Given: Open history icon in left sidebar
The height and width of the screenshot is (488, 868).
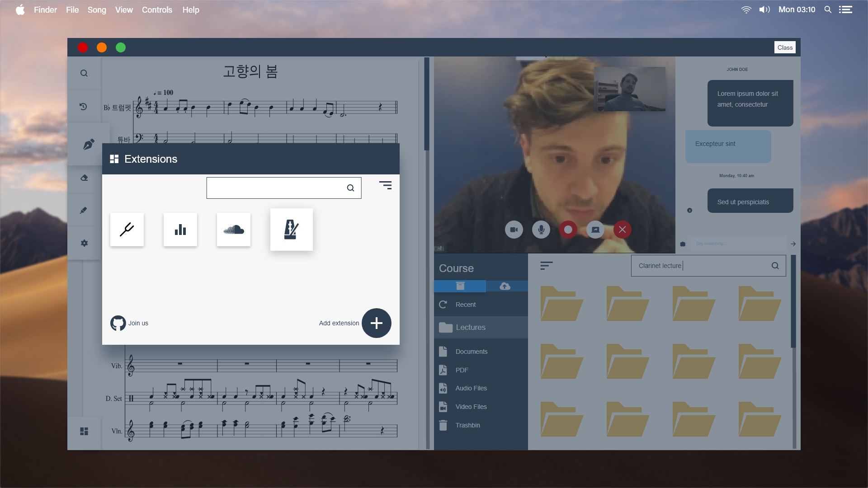Looking at the screenshot, I should [x=84, y=107].
